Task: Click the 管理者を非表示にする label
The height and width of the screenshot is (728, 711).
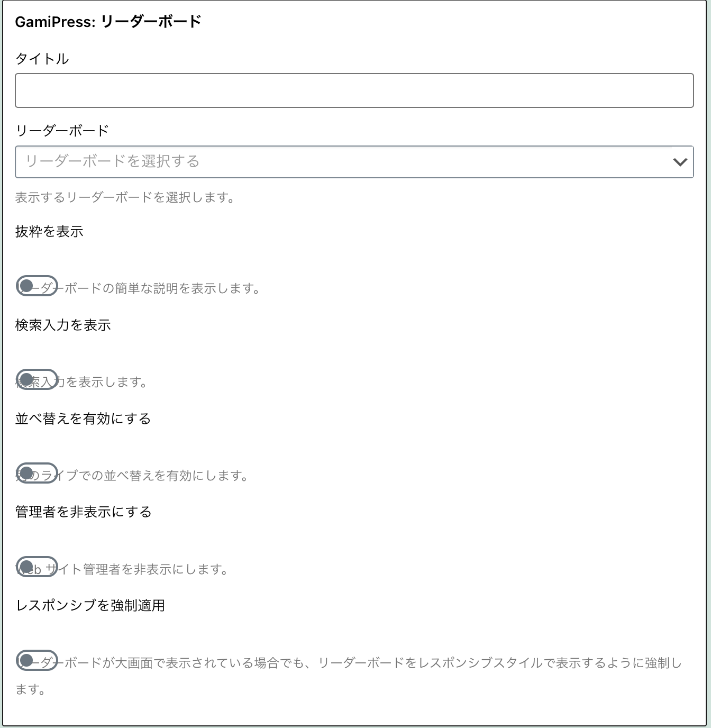Action: [84, 512]
